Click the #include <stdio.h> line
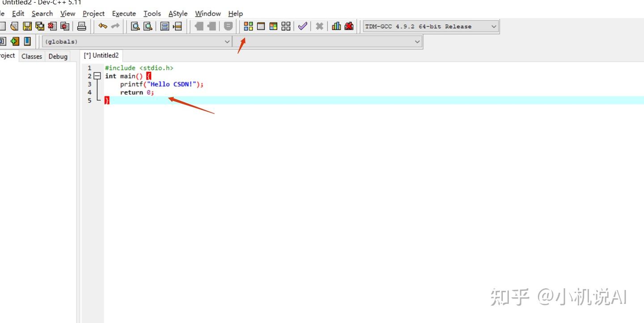644x323 pixels. (139, 68)
